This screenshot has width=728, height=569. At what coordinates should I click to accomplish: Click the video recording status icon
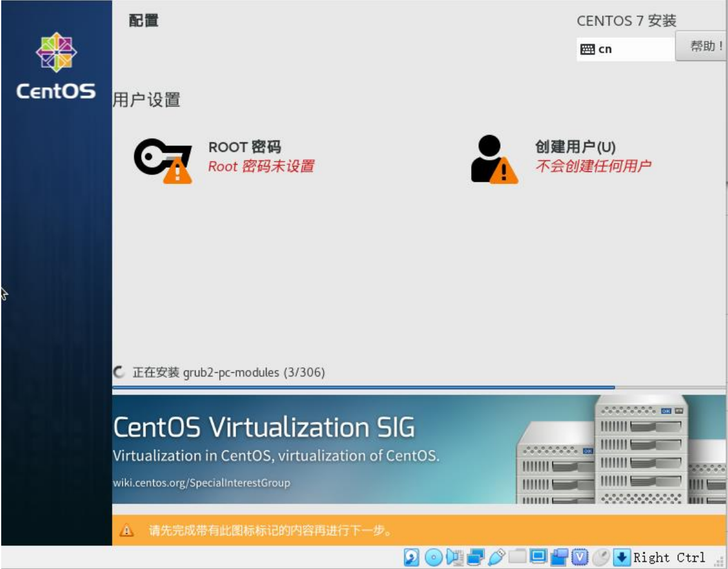tap(560, 557)
